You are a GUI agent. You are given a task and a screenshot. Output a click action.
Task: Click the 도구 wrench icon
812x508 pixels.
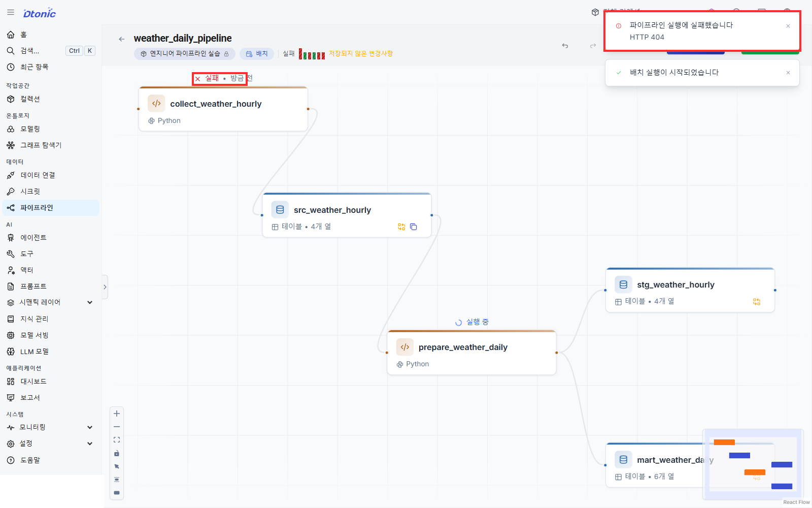click(x=11, y=254)
